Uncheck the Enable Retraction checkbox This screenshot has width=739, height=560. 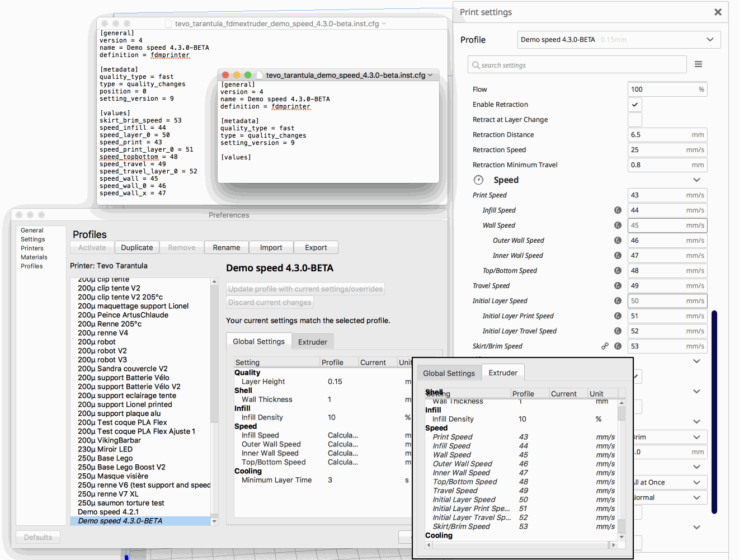(x=635, y=104)
